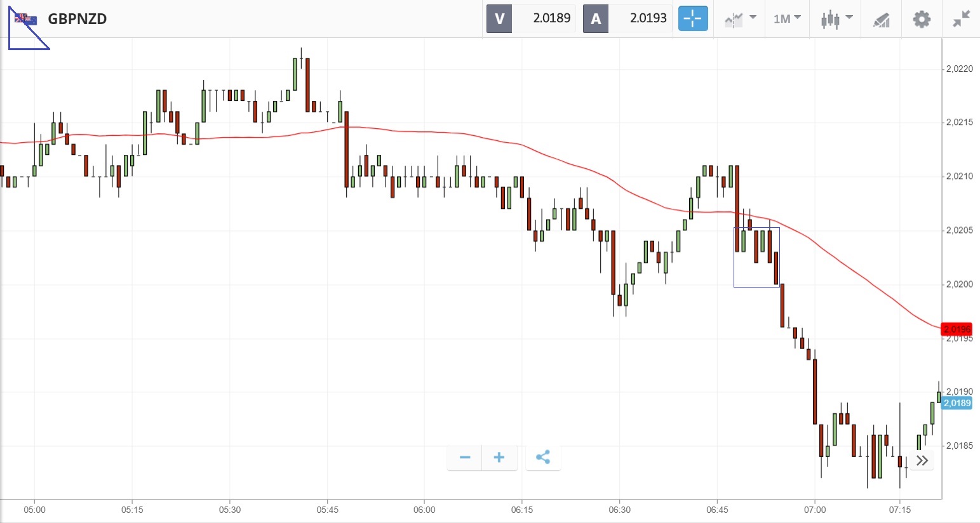Image resolution: width=980 pixels, height=523 pixels.
Task: Collapse the chart from full screen
Action: [962, 19]
